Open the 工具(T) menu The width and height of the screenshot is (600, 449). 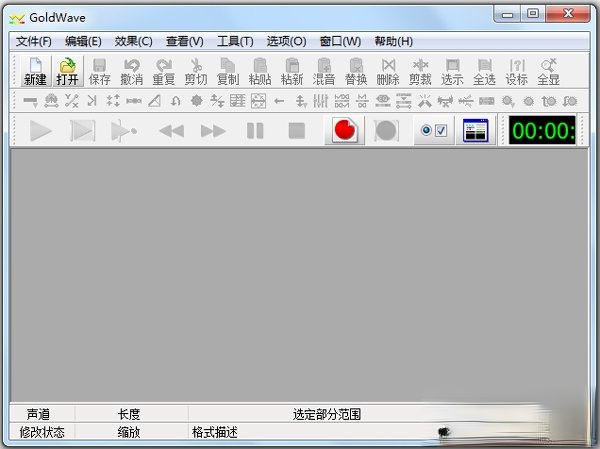(235, 41)
